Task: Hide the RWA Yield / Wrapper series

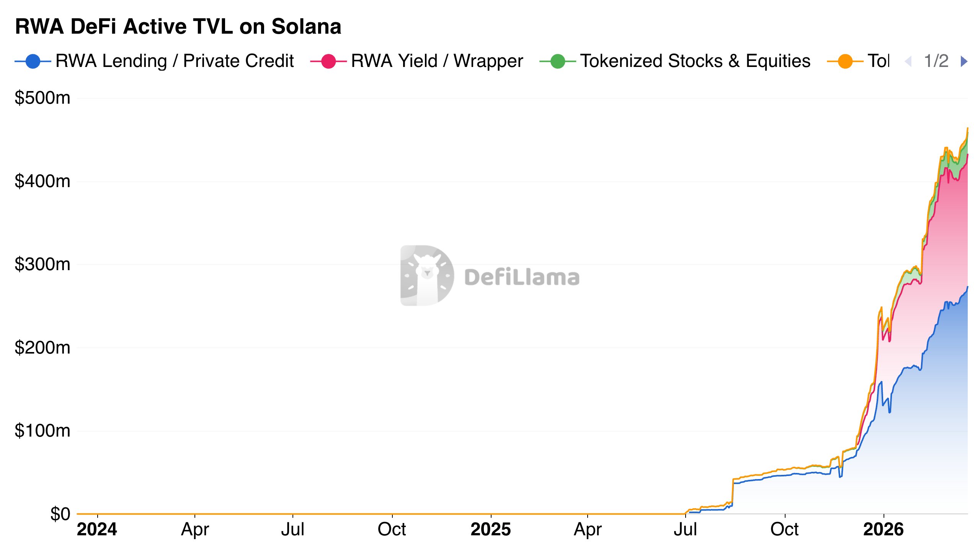Action: pyautogui.click(x=436, y=60)
